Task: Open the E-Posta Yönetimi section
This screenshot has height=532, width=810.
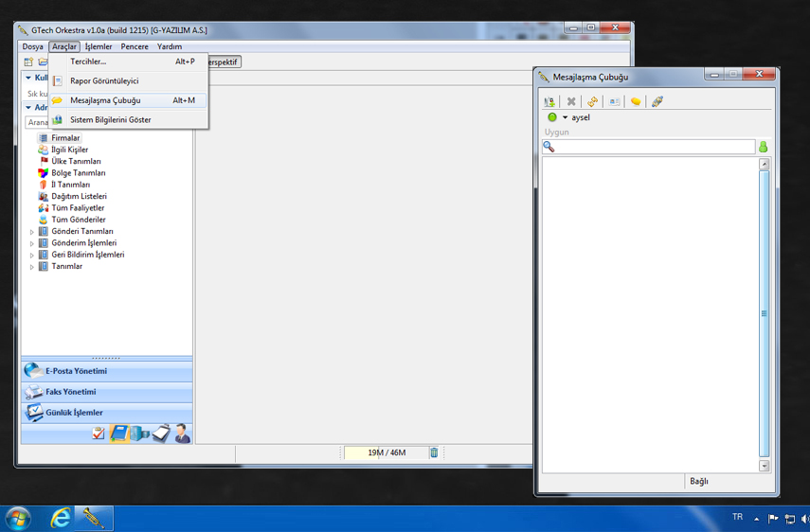Action: point(76,371)
